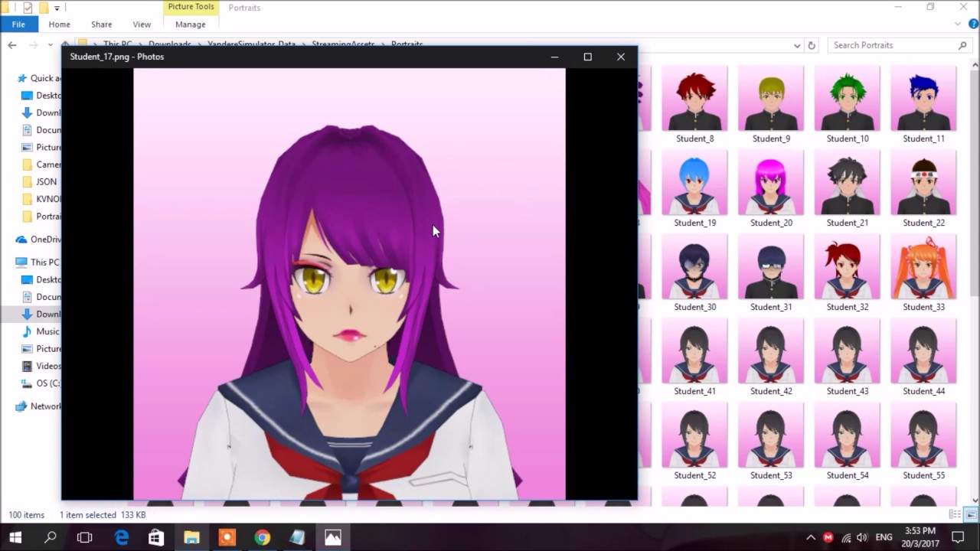Image resolution: width=980 pixels, height=551 pixels.
Task: Click the Student_52 file name label
Action: [694, 475]
